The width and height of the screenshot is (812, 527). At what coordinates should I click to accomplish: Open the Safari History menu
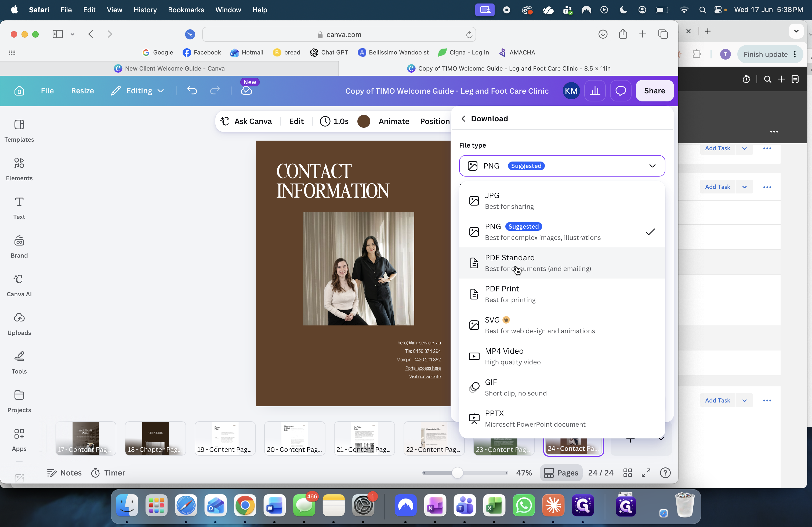coord(145,10)
